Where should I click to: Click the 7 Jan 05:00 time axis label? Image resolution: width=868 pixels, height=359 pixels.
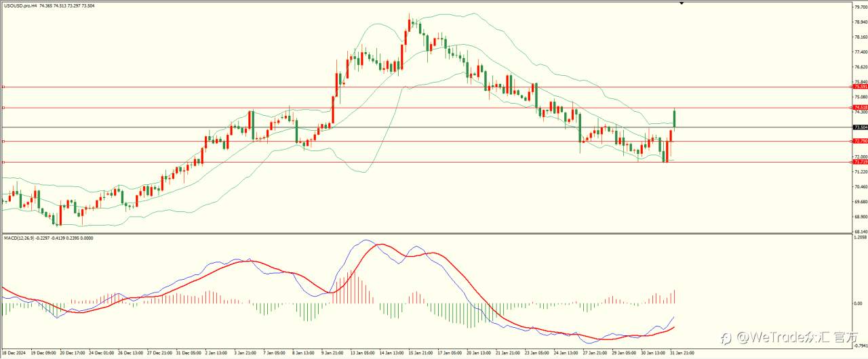click(275, 353)
